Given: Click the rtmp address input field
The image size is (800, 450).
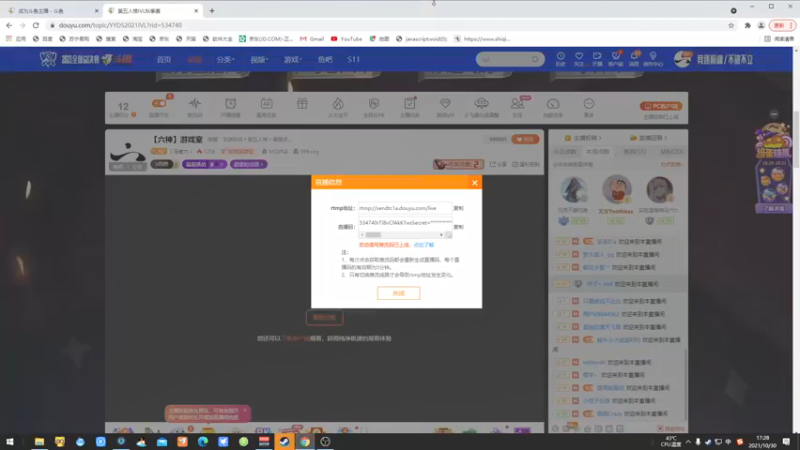Looking at the screenshot, I should point(405,208).
